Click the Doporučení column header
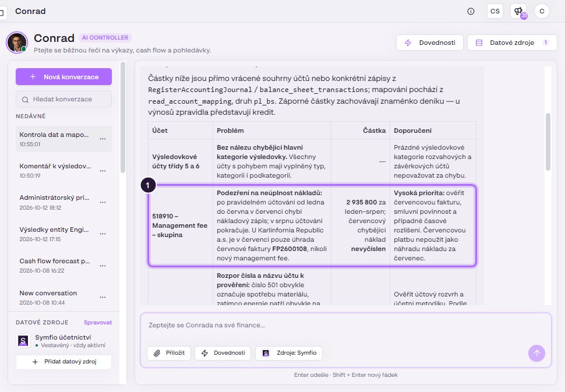The height and width of the screenshot is (392, 565). coord(433,130)
